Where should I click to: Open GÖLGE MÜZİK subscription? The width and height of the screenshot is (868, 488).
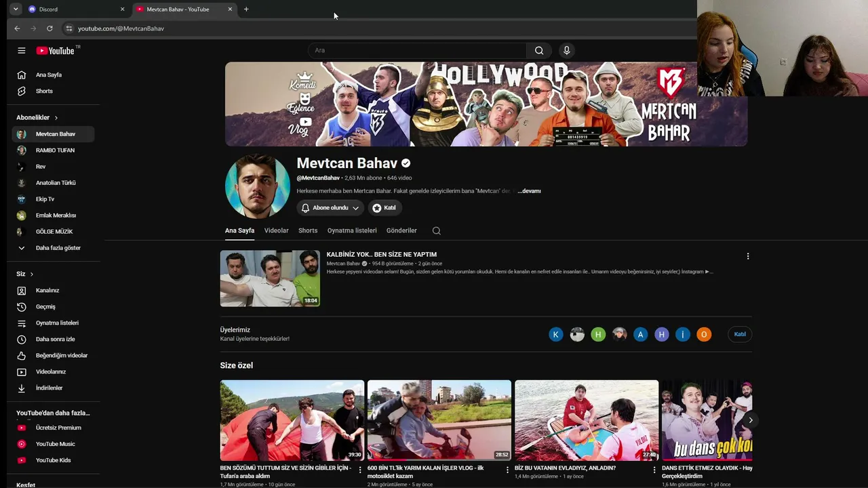tap(53, 232)
